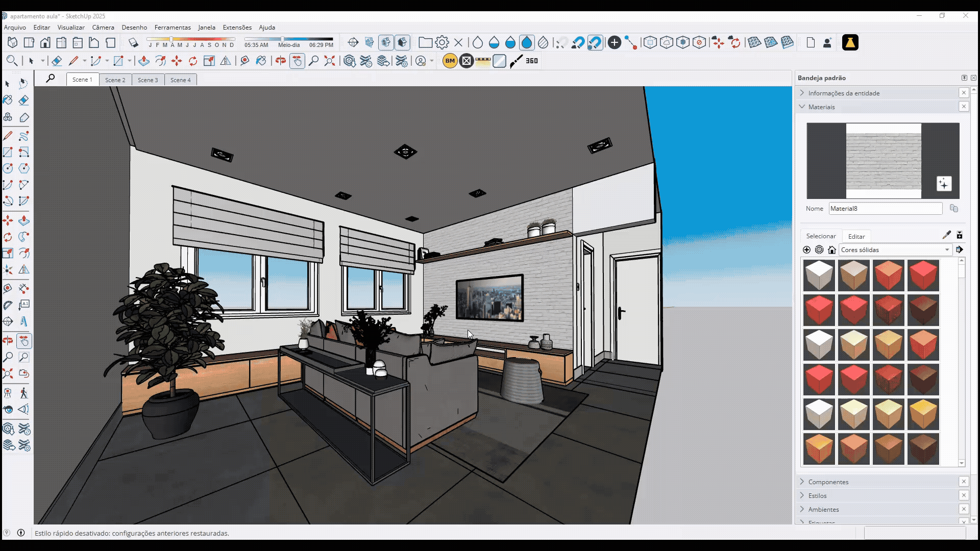Click the black and yellow cone extension icon
Viewport: 980px width, 551px height.
pyautogui.click(x=850, y=43)
